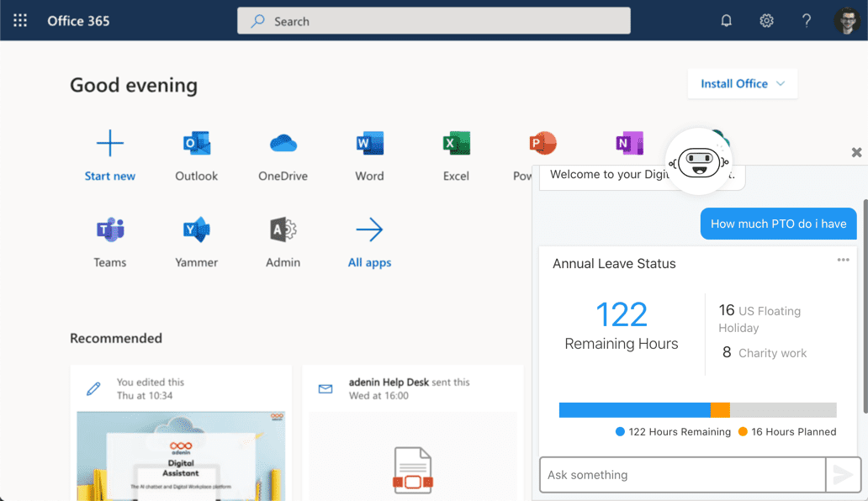Image resolution: width=868 pixels, height=501 pixels.
Task: Click the Digital Assistant robot avatar
Action: click(699, 162)
